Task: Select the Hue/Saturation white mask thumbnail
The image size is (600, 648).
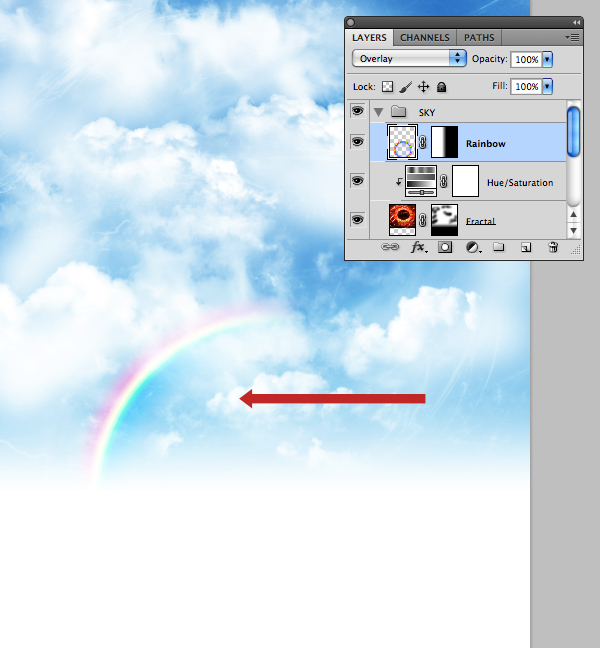Action: click(465, 181)
